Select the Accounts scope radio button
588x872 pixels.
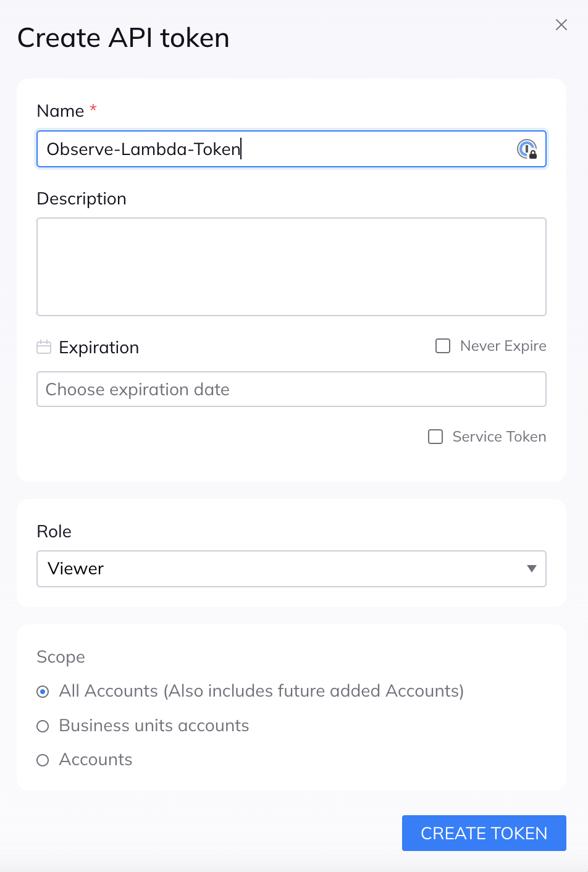coord(43,760)
